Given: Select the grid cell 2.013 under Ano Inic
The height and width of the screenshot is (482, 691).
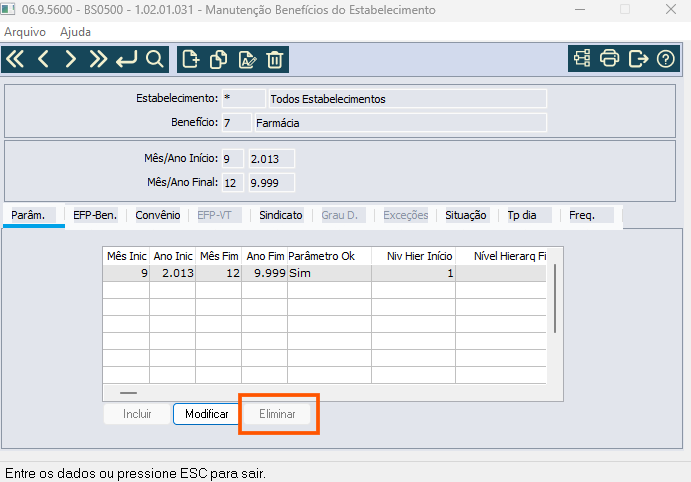Looking at the screenshot, I should (173, 273).
